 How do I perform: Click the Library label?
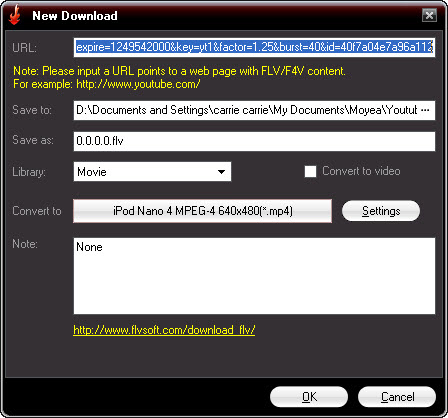click(x=29, y=172)
